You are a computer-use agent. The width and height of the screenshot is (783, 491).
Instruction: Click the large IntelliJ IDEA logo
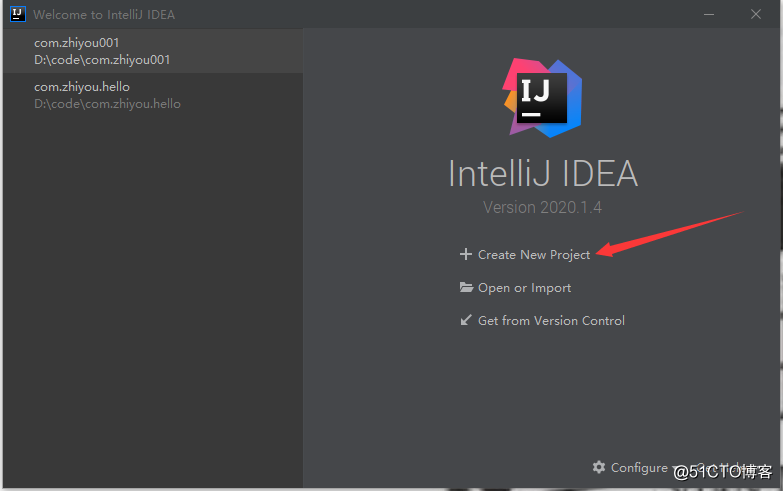(543, 96)
